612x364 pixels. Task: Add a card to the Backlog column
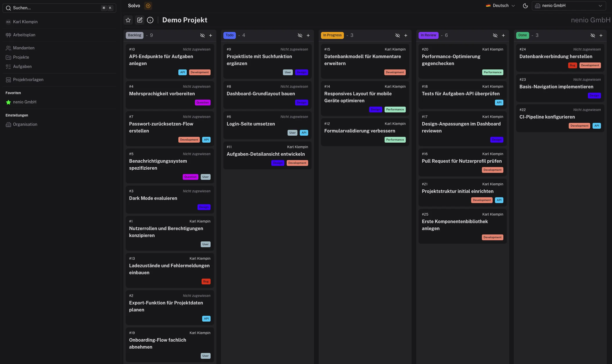pyautogui.click(x=211, y=35)
